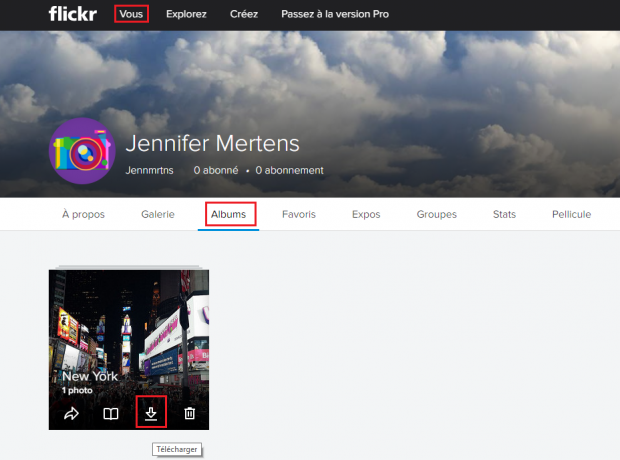Screen dimensions: 620x460
Task: Click the 1 photo count label
Action: [77, 390]
